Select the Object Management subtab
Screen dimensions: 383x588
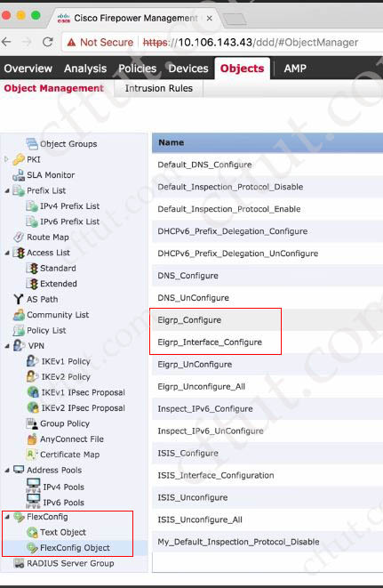pos(53,88)
